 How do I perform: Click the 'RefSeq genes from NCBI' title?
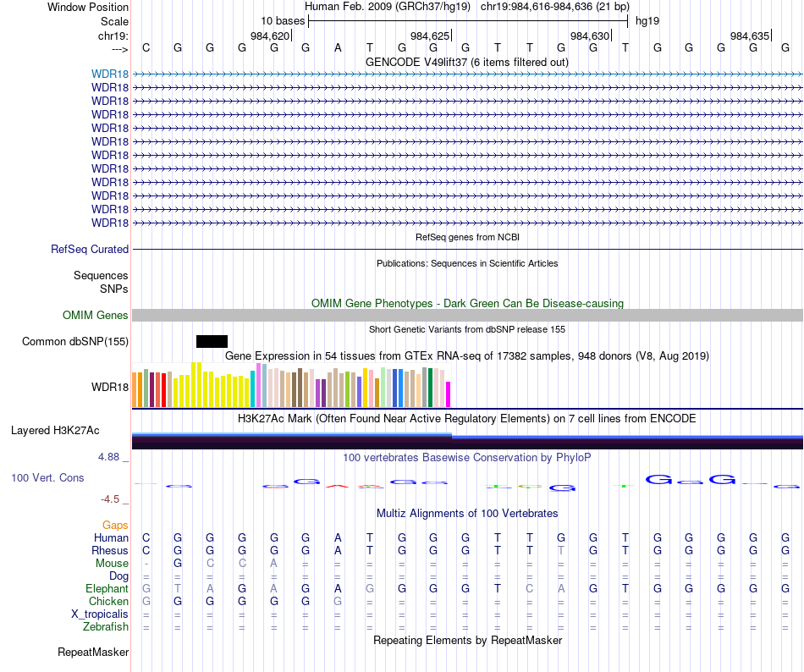click(467, 237)
